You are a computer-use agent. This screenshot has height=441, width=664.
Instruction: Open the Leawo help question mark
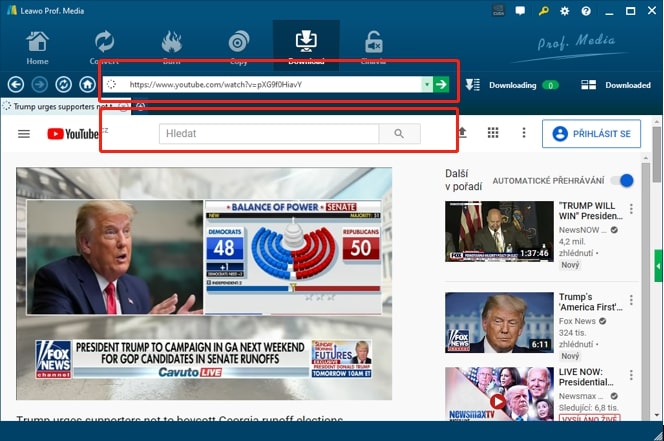[x=586, y=11]
